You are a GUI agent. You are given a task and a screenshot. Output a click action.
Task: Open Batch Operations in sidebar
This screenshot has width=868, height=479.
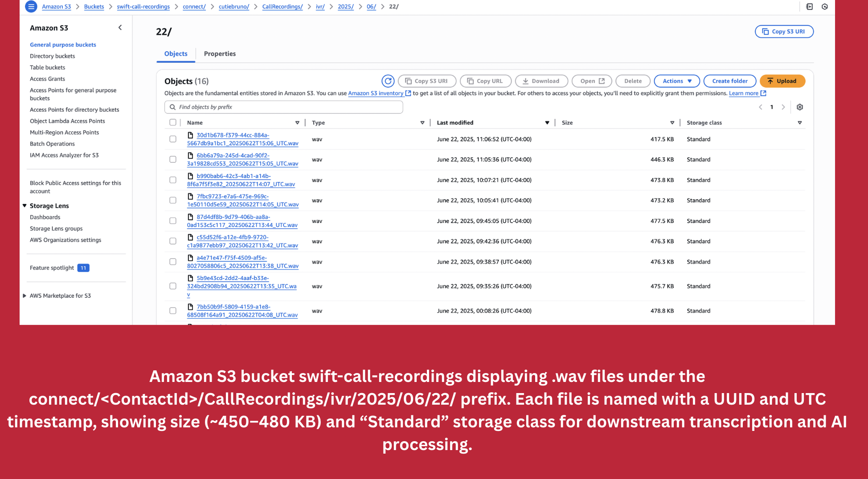click(52, 144)
